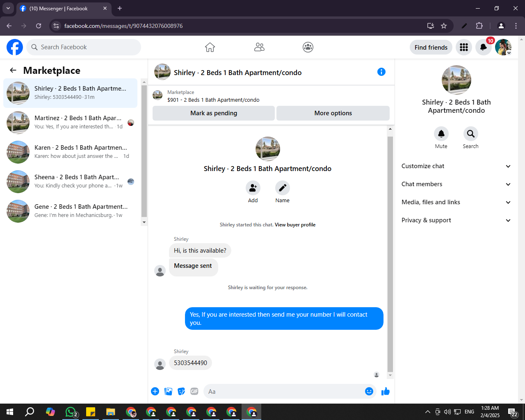Open the browser extensions puzzle icon
525x420 pixels.
click(479, 26)
